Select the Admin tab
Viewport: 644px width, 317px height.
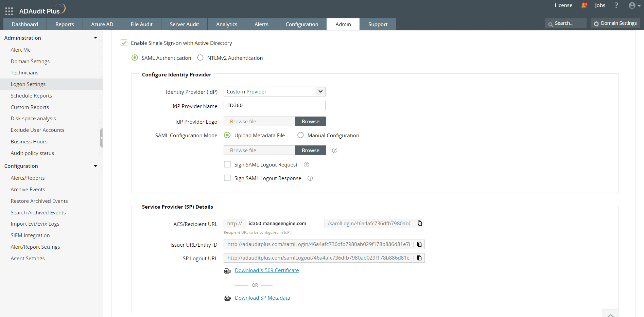click(x=343, y=24)
